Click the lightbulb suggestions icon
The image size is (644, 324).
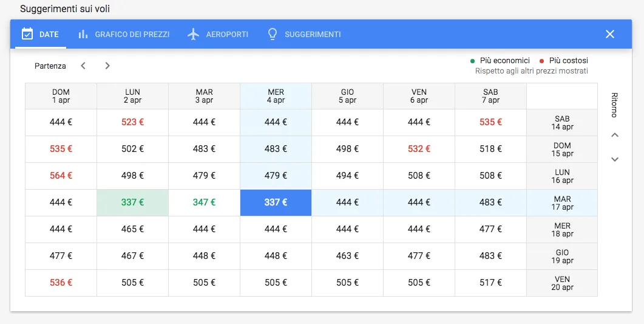273,34
